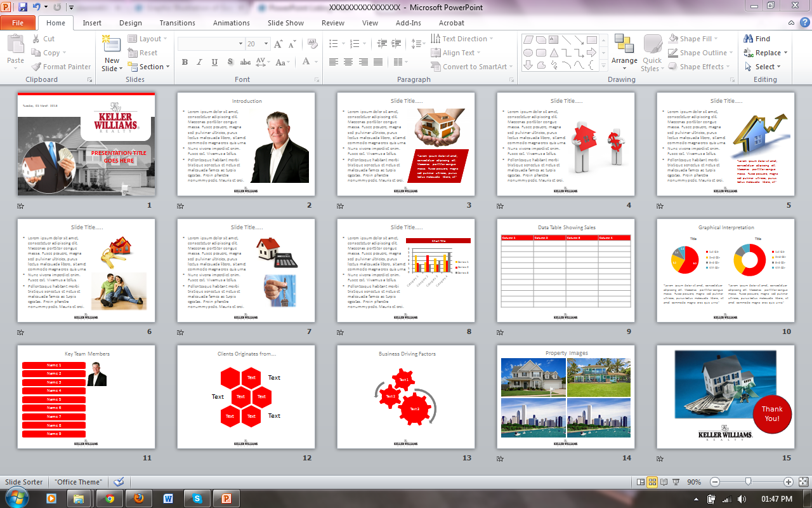Toggle align text left
Image resolution: width=812 pixels, height=508 pixels.
tap(333, 62)
